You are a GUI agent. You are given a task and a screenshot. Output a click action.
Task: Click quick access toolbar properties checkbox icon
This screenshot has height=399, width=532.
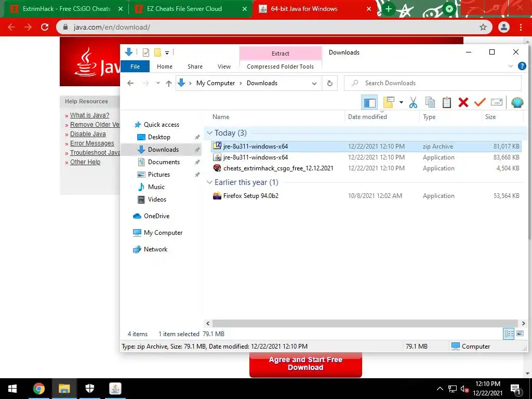pos(146,52)
